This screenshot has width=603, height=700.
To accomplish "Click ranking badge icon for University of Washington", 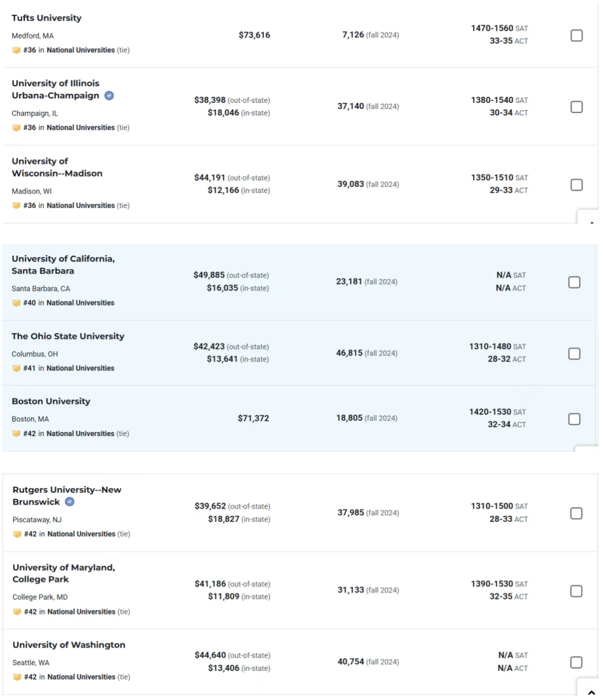I will pos(17,677).
